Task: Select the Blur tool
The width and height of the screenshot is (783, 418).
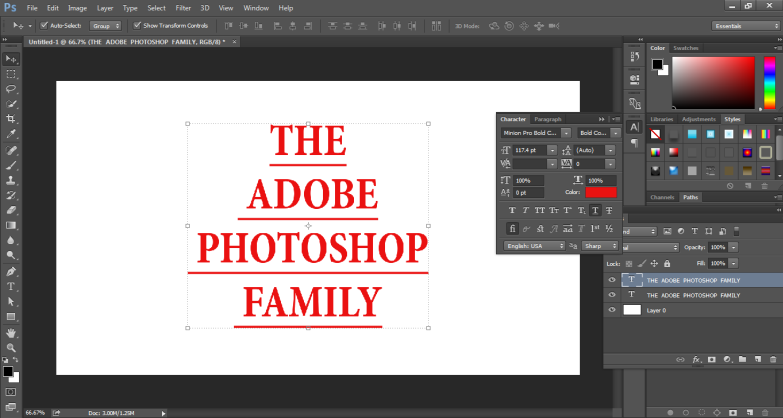Action: [11, 240]
